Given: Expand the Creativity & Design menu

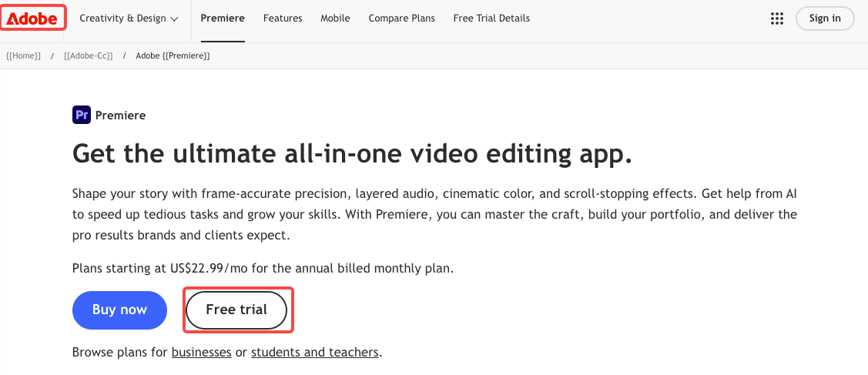Looking at the screenshot, I should pos(129,18).
